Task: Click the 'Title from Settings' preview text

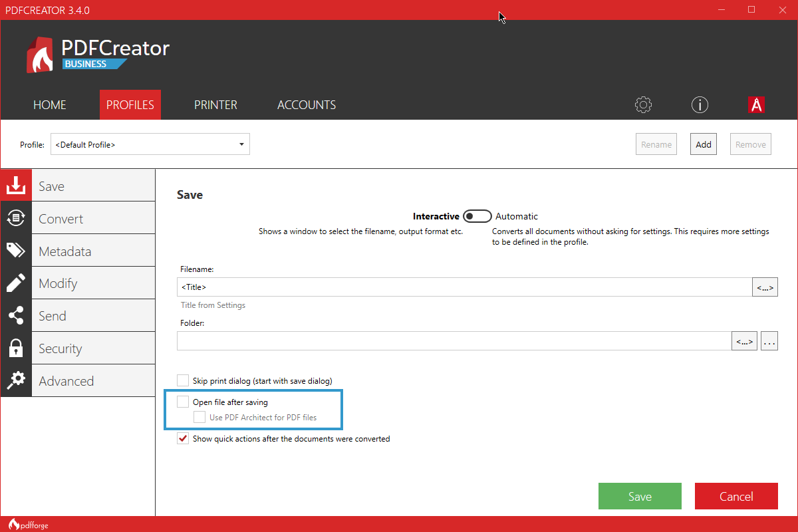Action: (213, 305)
